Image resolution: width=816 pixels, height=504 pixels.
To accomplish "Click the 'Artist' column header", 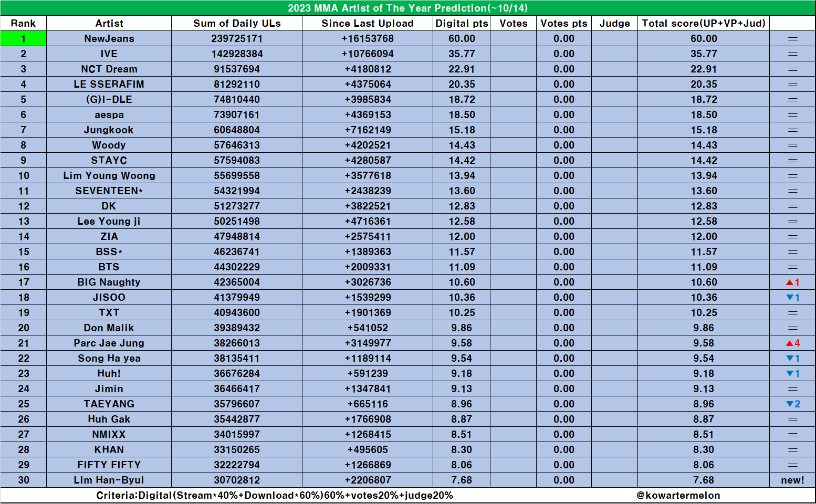I will pyautogui.click(x=109, y=23).
